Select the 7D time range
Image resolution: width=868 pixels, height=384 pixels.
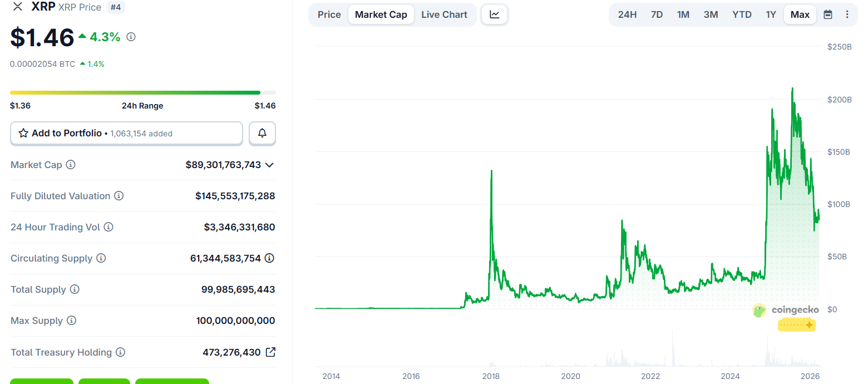(657, 14)
